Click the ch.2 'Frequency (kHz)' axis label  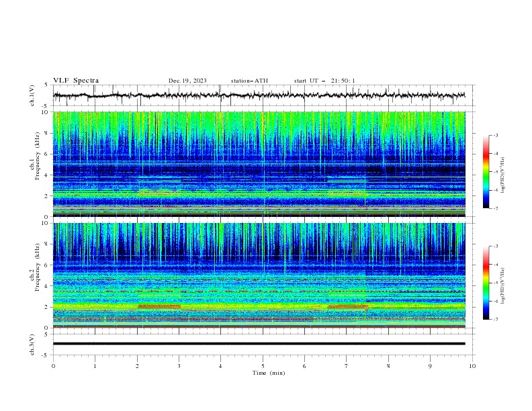click(x=38, y=267)
